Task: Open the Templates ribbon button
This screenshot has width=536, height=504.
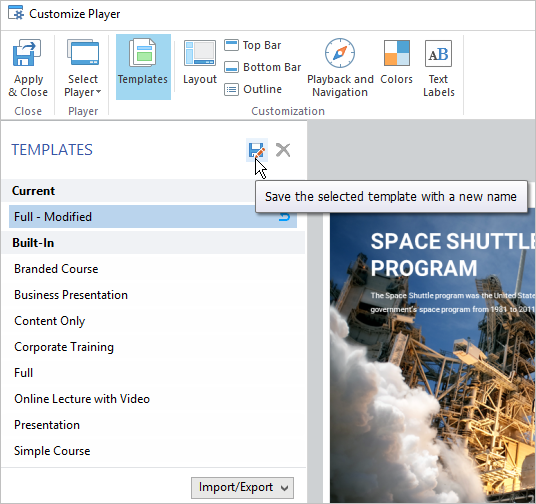Action: 143,67
